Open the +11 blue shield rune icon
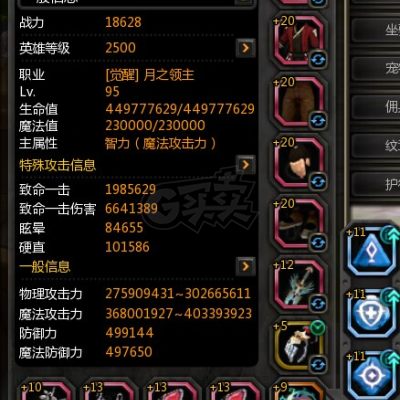The image size is (400, 400). [x=372, y=314]
